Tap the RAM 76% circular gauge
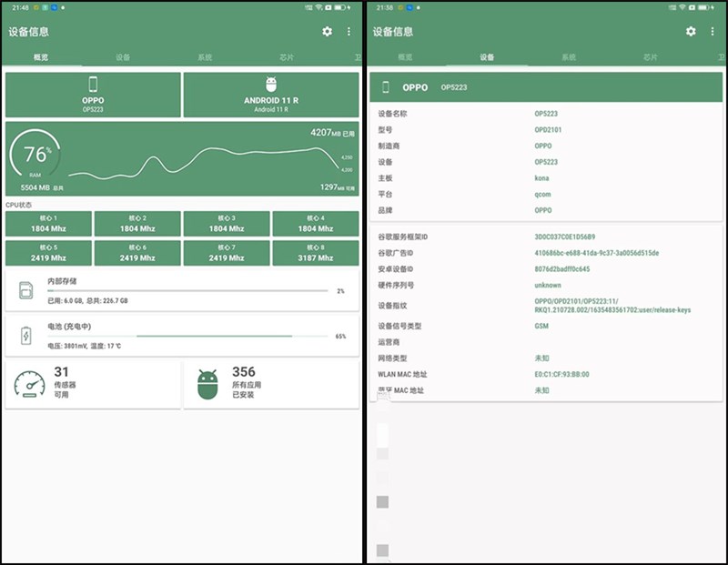 [x=35, y=154]
